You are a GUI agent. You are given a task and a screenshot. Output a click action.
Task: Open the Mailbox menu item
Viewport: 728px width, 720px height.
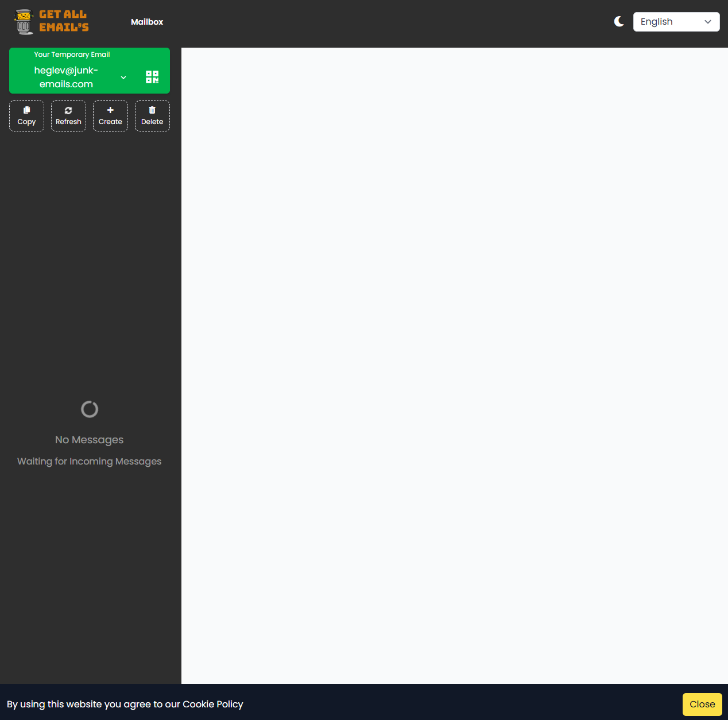pos(147,22)
